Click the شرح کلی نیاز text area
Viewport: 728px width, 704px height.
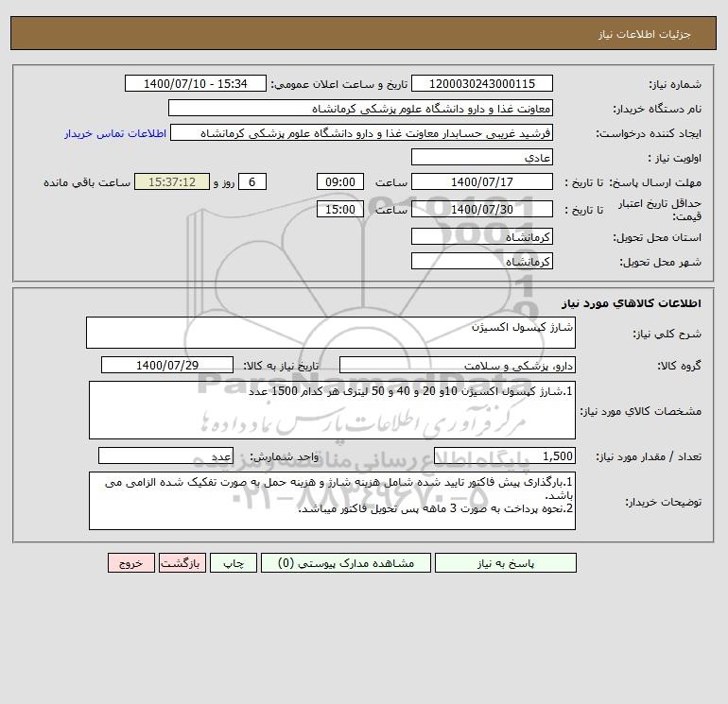(331, 333)
